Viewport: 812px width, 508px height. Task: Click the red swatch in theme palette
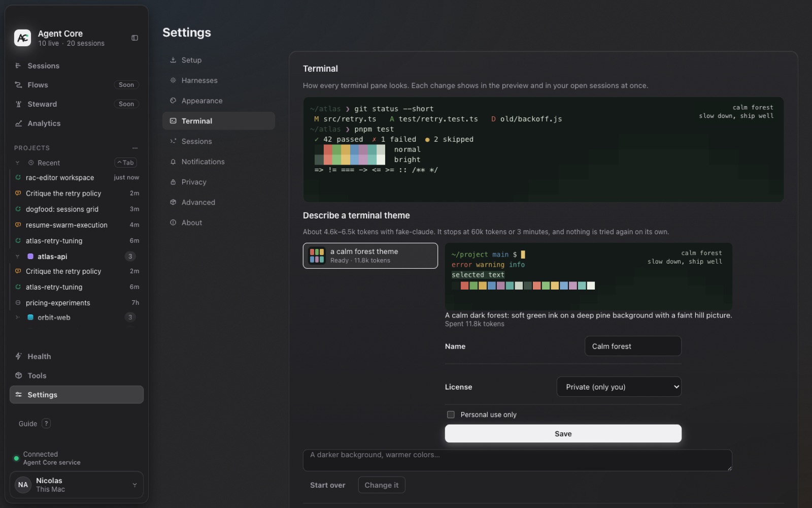[x=464, y=286]
